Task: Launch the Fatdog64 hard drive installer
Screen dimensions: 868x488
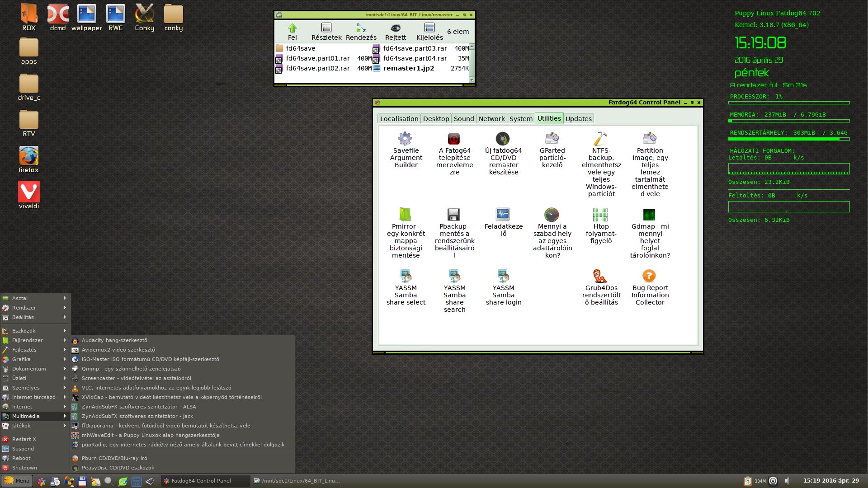Action: click(454, 154)
